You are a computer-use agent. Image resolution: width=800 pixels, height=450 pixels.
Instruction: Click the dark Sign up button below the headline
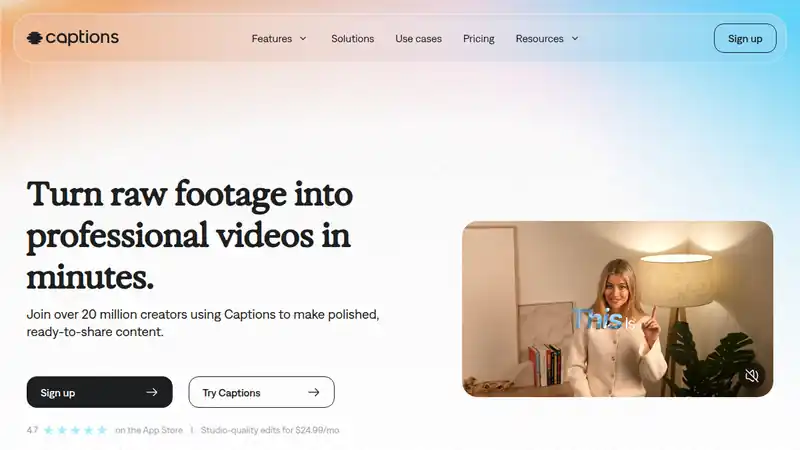pos(99,392)
